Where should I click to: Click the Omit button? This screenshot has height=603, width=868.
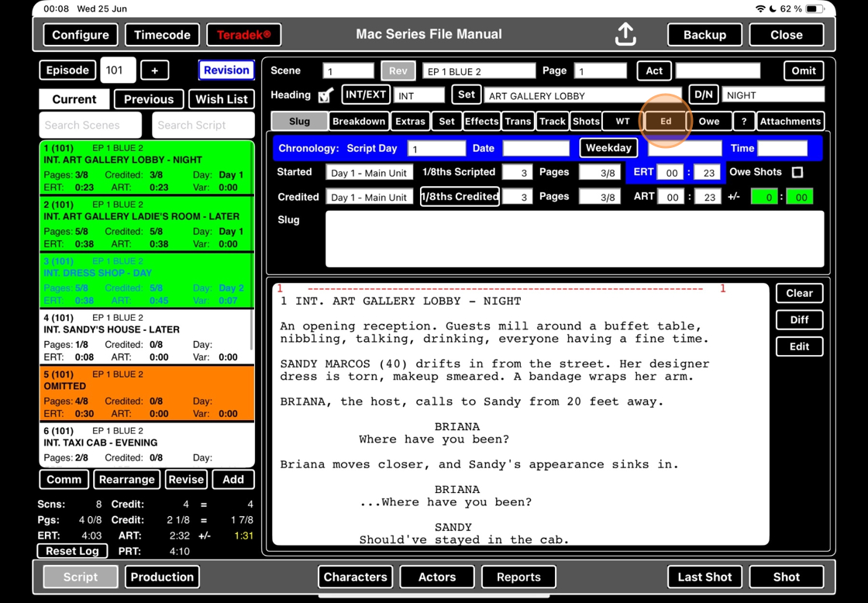coord(803,71)
